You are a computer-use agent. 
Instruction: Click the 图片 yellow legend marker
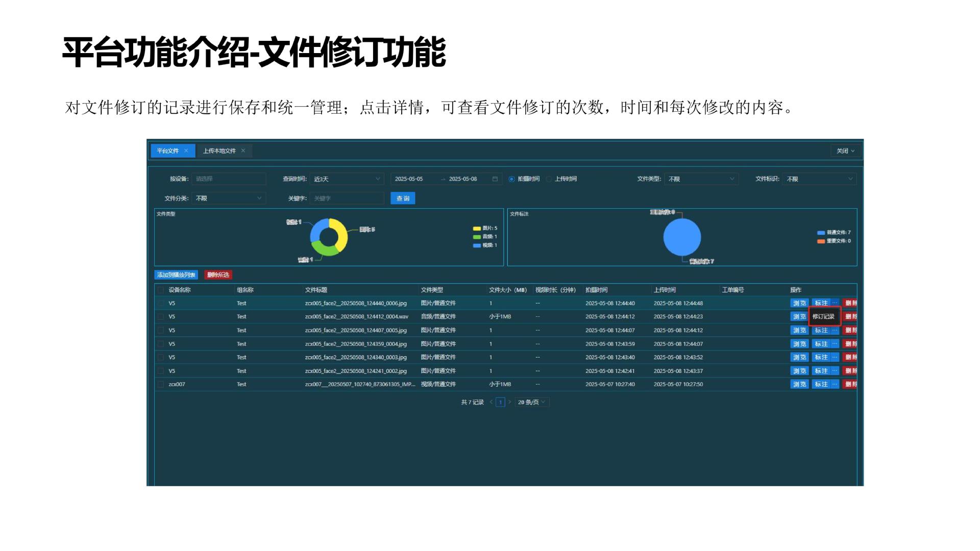(477, 229)
